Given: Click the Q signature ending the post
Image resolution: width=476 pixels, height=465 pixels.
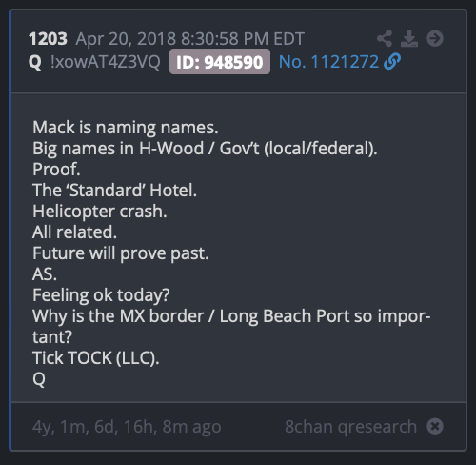Looking at the screenshot, I should point(39,379).
